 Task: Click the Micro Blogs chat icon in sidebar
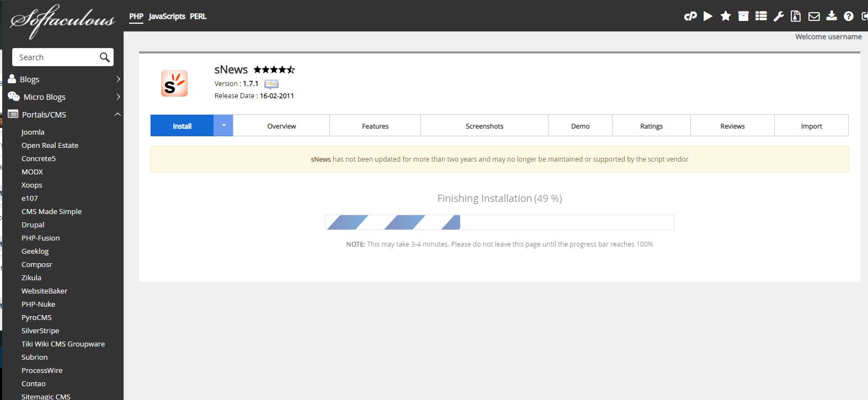point(14,97)
